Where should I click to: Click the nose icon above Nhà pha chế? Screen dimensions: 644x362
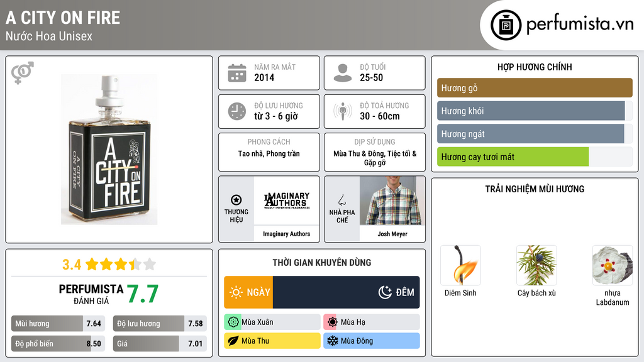coord(341,200)
